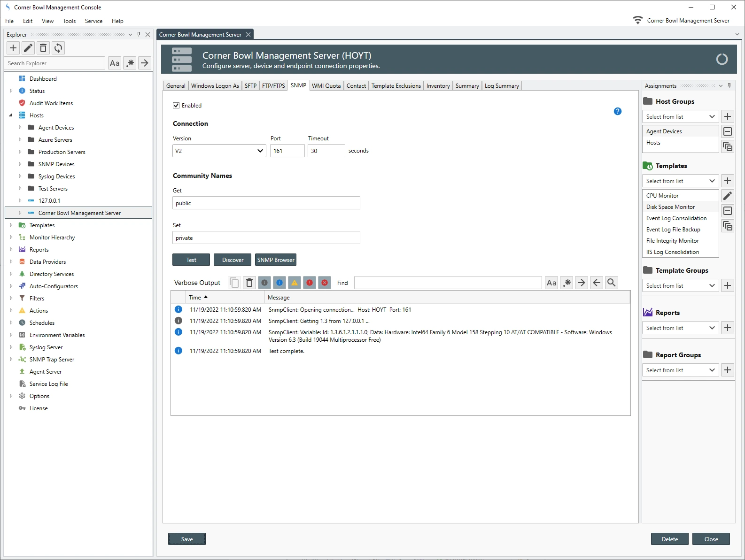Click the Get community name field
The image size is (745, 560).
tap(266, 203)
